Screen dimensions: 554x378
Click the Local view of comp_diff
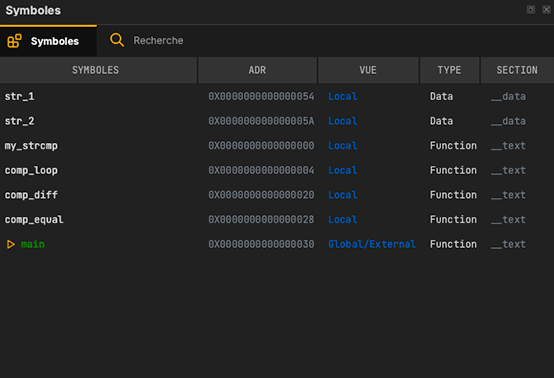343,195
